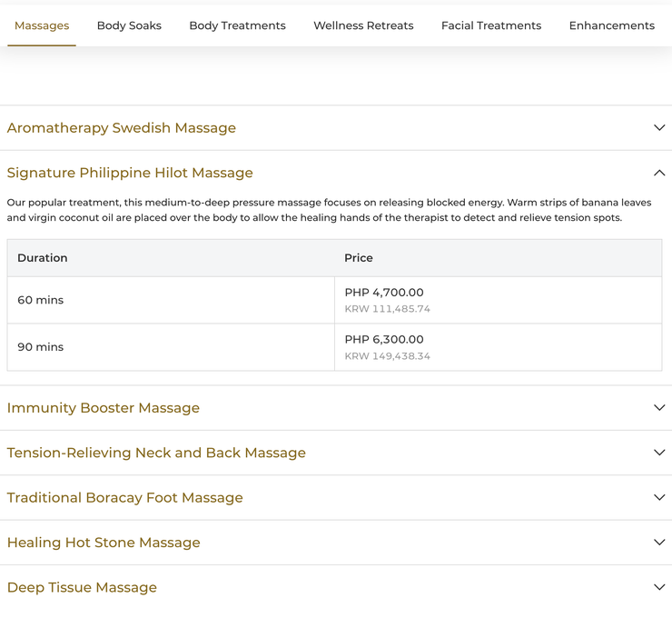Screen dimensions: 672x618
Task: Click the Aromatherapy Swedish Massage title
Action: [122, 128]
